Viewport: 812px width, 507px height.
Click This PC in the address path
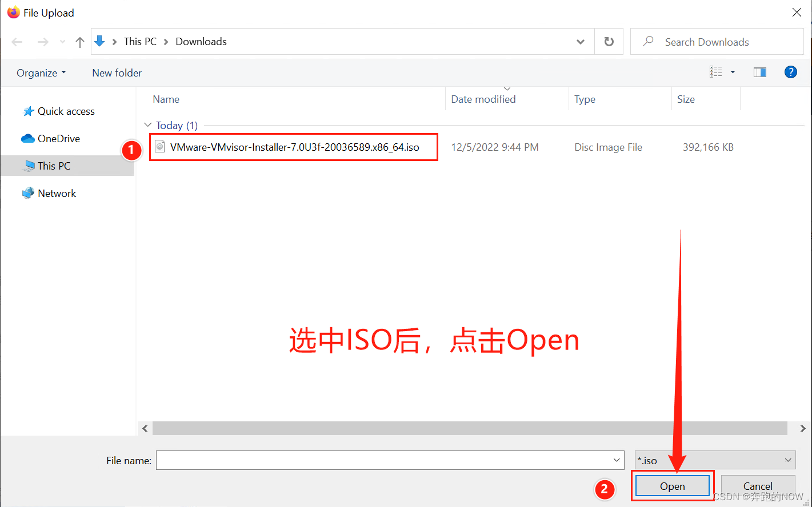coord(140,42)
